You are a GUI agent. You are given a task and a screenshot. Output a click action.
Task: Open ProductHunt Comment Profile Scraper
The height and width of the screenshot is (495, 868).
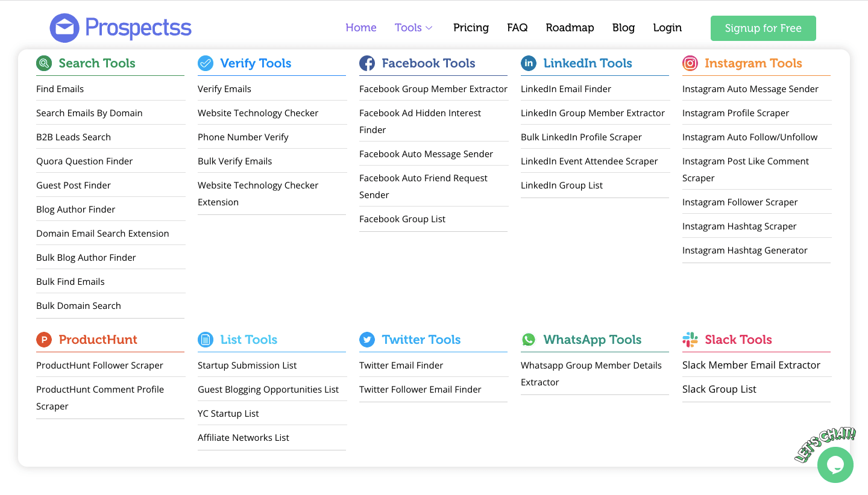pos(100,398)
